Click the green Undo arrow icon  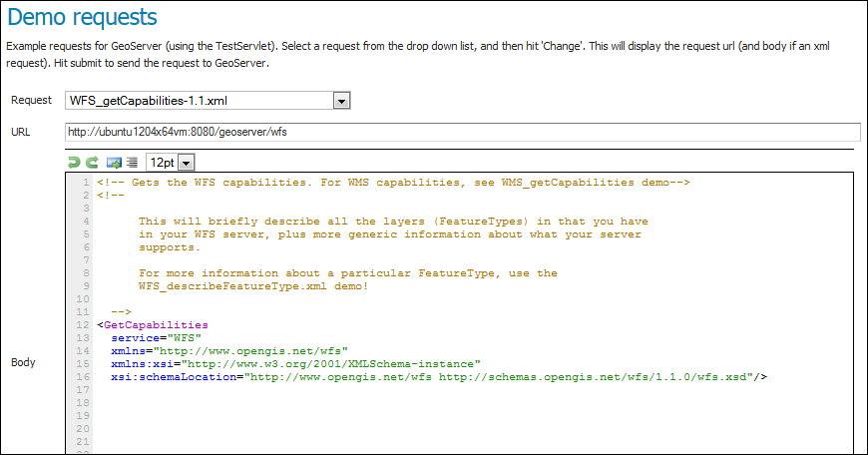(x=74, y=163)
